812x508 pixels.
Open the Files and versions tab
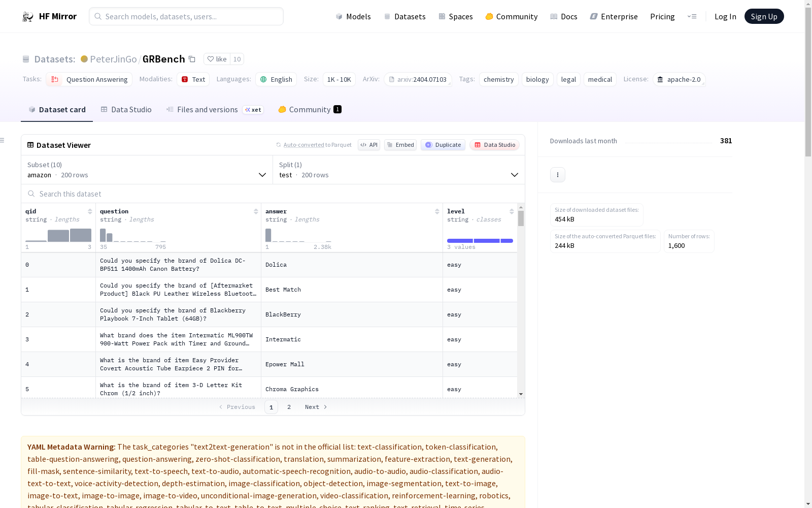[215, 110]
